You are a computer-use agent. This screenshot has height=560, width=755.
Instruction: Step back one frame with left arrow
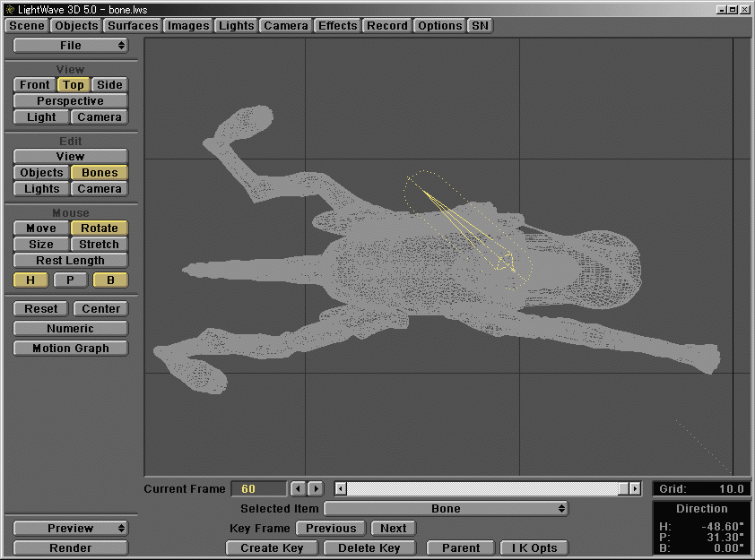[x=299, y=488]
